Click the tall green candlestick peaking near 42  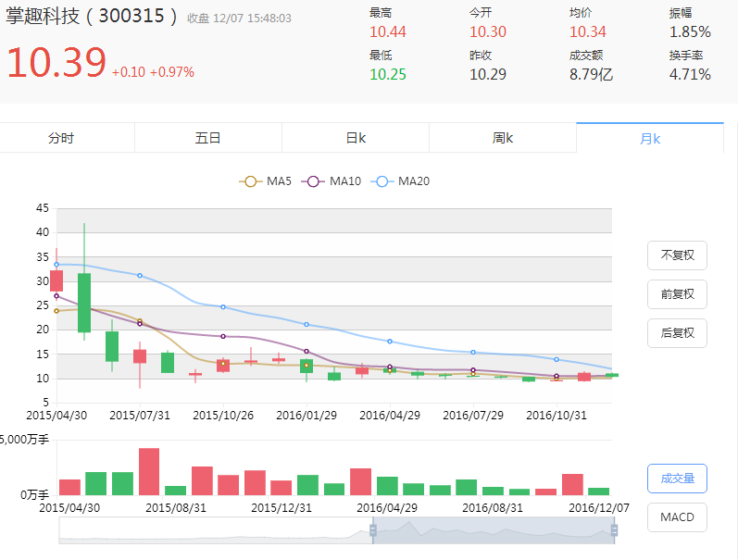point(84,301)
